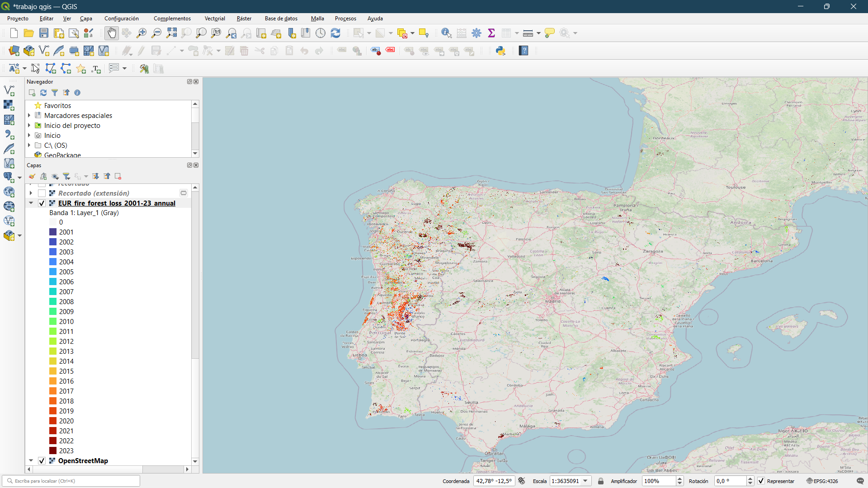Open the Ráster menu

(244, 19)
